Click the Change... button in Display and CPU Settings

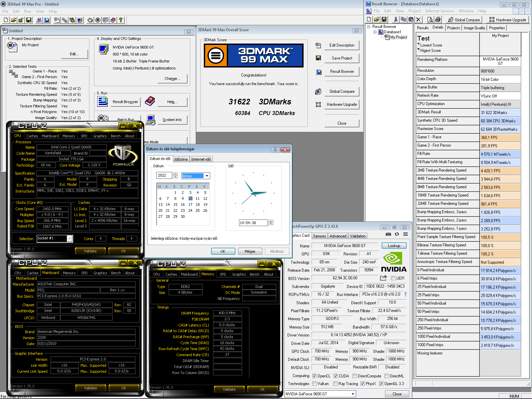pyautogui.click(x=172, y=79)
